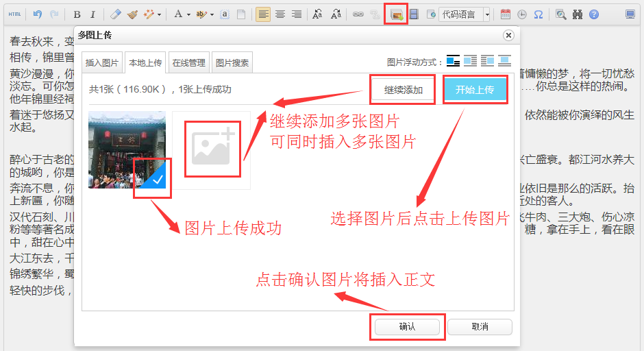Click the 开始上传 button
The image size is (644, 351).
[475, 90]
